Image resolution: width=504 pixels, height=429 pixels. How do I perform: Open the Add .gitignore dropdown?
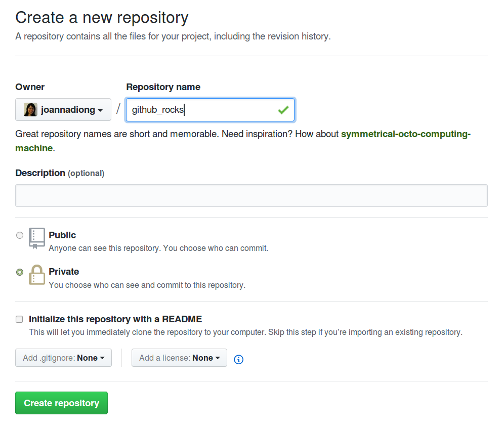click(63, 358)
